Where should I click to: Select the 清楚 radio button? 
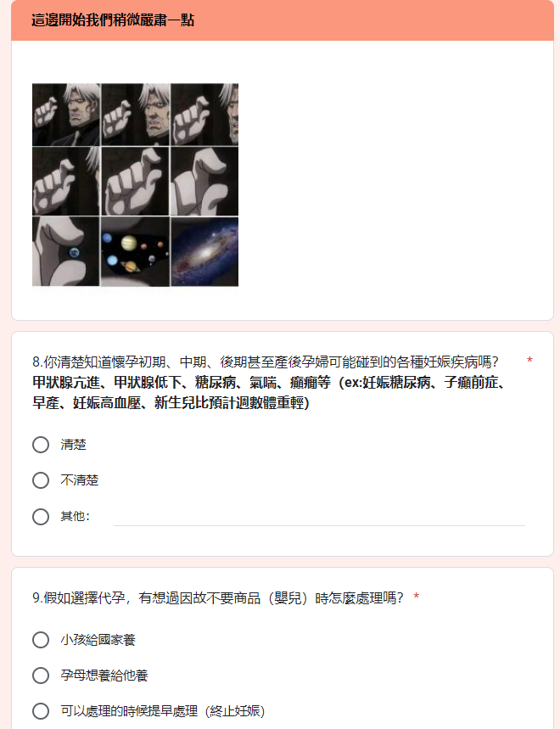41,445
